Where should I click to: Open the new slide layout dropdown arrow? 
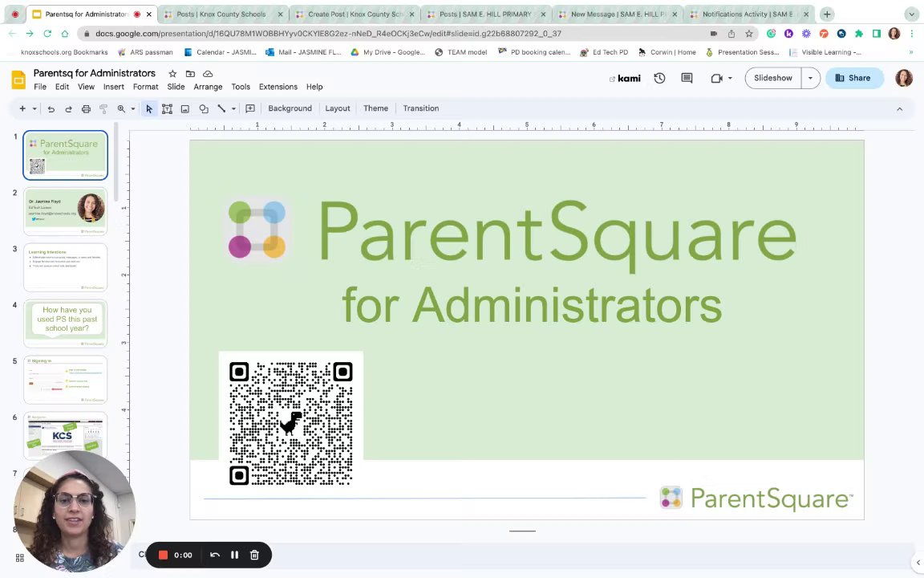34,108
